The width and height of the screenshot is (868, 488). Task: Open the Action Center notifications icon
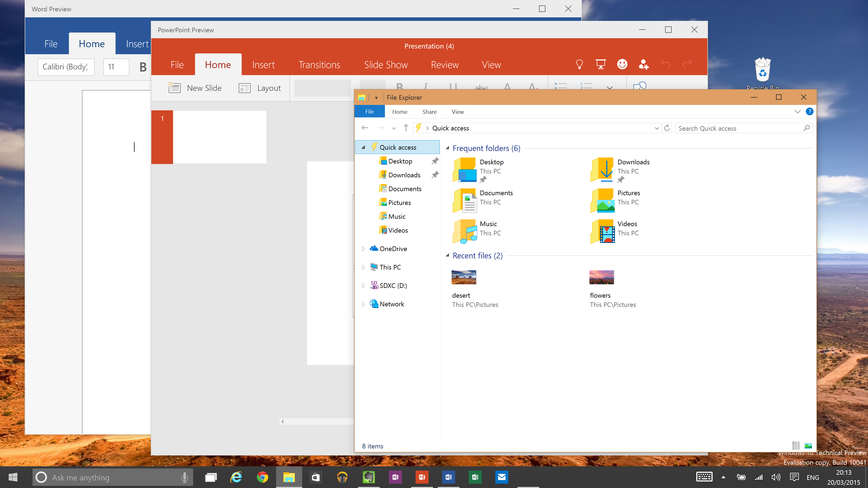pos(794,477)
